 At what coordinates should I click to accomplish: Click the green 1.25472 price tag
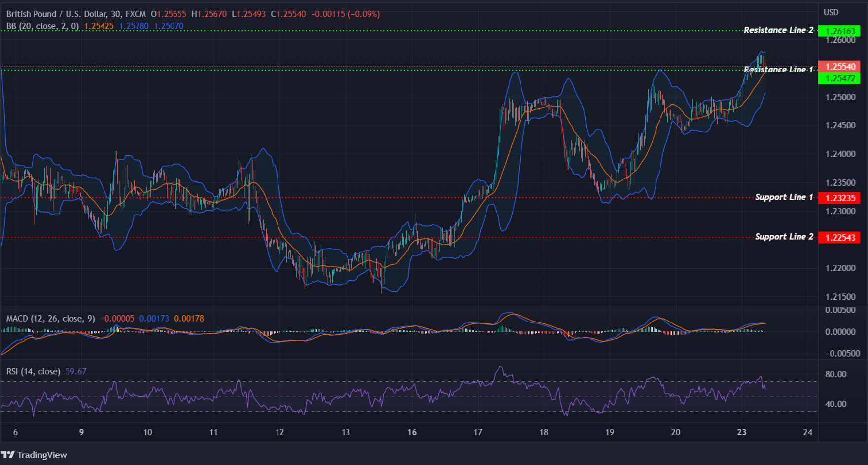840,79
